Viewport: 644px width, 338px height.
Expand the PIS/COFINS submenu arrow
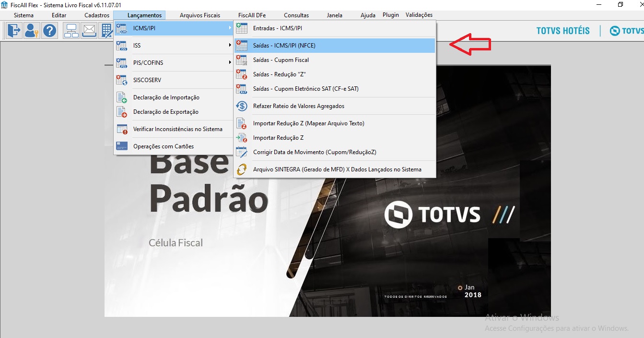230,63
